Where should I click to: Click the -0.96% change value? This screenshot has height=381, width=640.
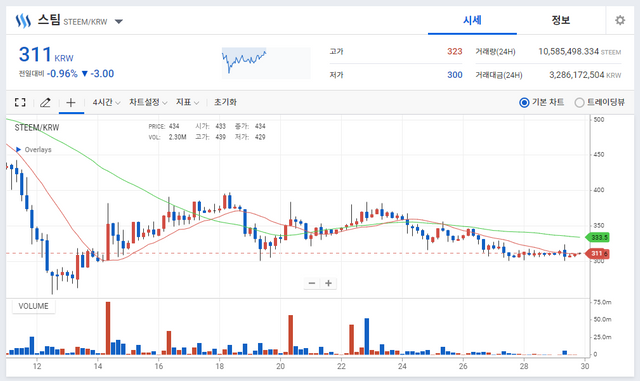[62, 74]
